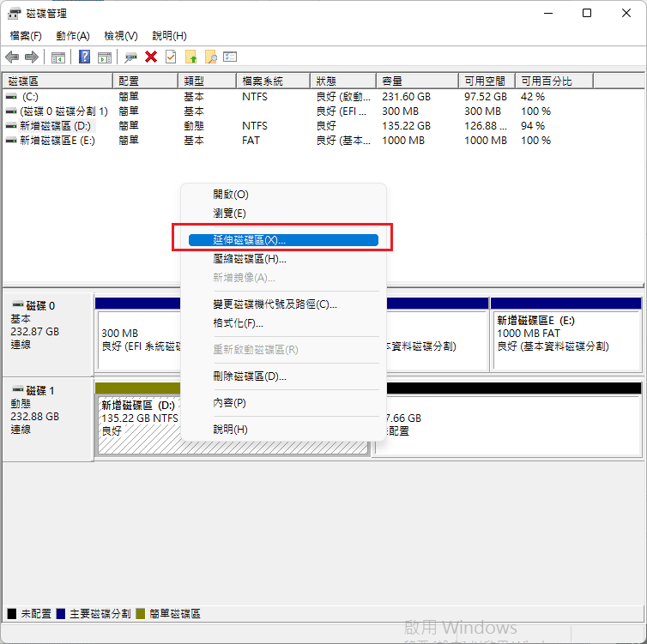Viewport: 647px width, 644px height.
Task: Click the disk icon next to 磁碟 1
Action: click(x=18, y=389)
